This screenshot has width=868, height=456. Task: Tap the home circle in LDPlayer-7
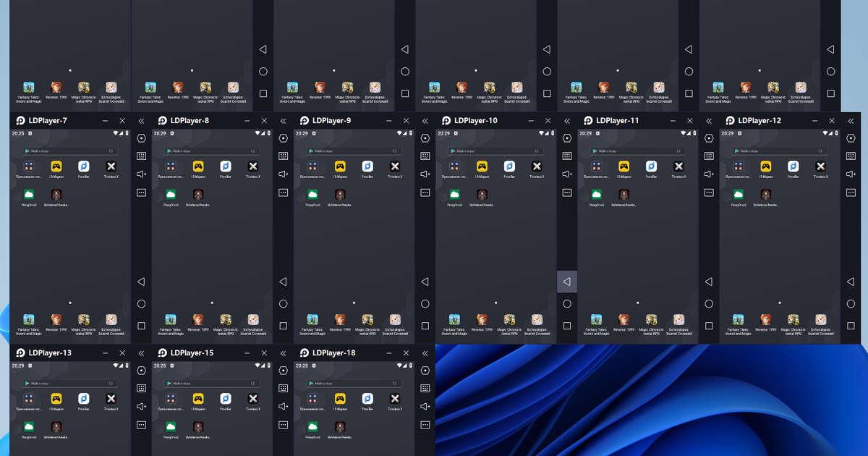click(x=141, y=304)
